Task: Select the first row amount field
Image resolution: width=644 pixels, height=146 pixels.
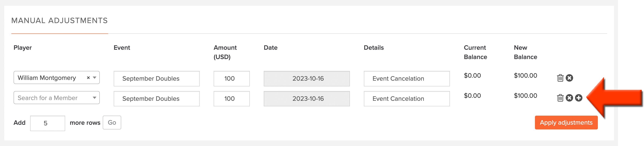Action: coord(232,79)
